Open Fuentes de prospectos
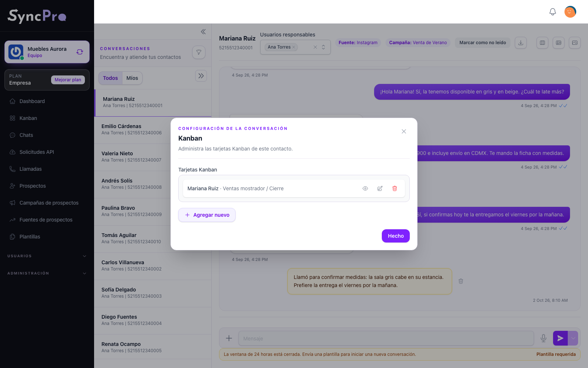Viewport: 588px width, 368px height. tap(47, 220)
